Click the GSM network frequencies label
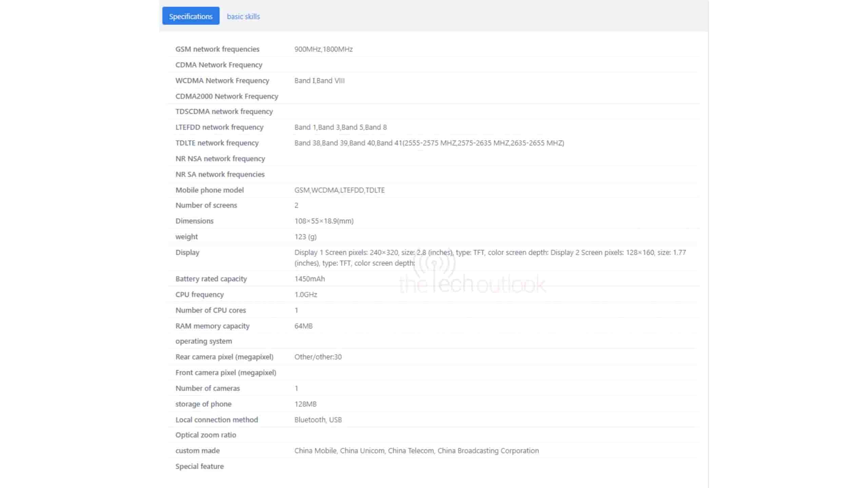Screen dimensions: 868x488 point(217,49)
